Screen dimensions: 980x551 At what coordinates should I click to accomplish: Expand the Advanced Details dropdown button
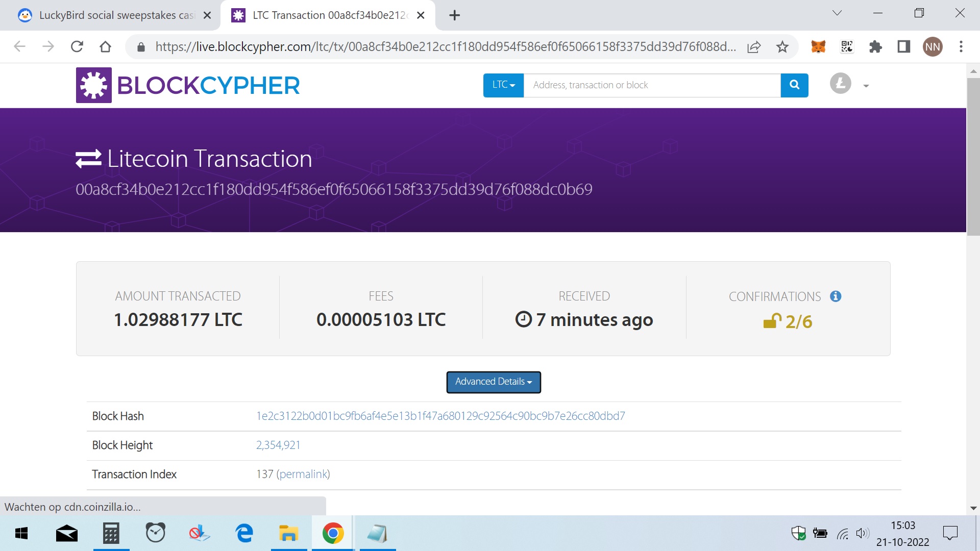pos(494,382)
